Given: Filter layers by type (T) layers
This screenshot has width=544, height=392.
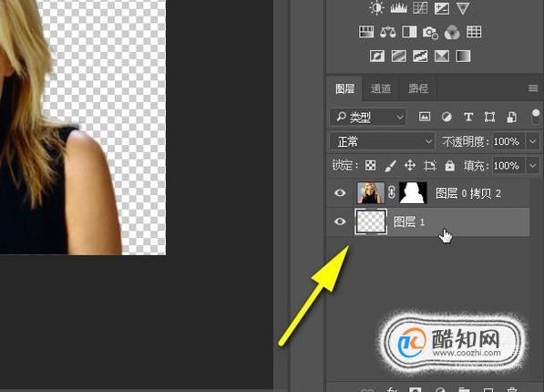Looking at the screenshot, I should pos(468,117).
